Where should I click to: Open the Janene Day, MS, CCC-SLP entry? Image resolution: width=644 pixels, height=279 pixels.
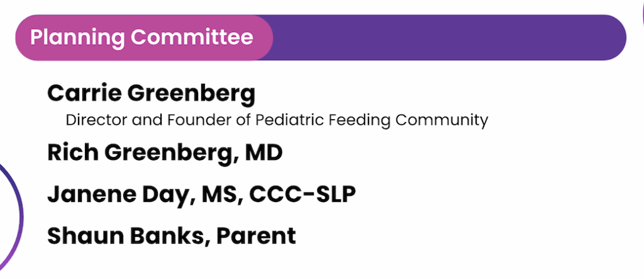[x=201, y=194]
